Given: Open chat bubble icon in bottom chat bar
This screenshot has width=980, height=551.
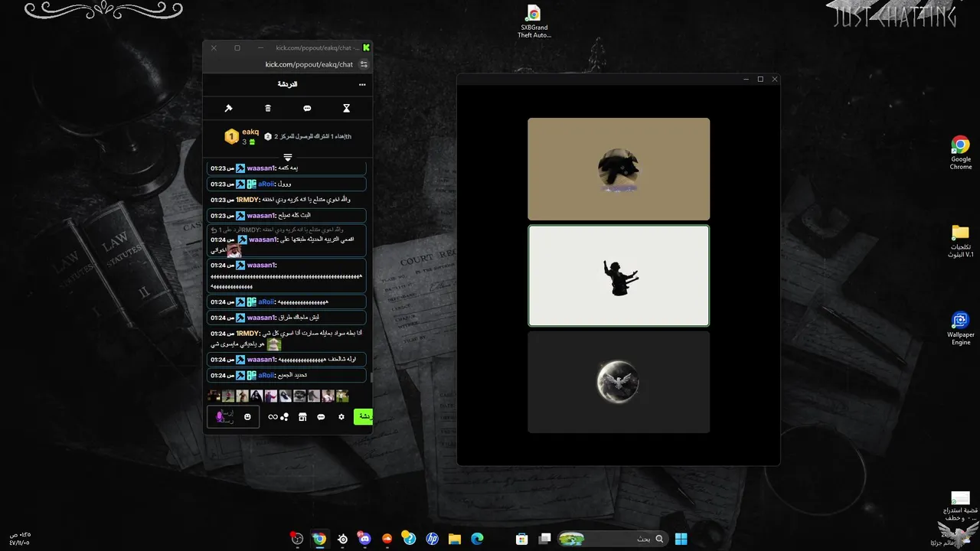Looking at the screenshot, I should (321, 417).
